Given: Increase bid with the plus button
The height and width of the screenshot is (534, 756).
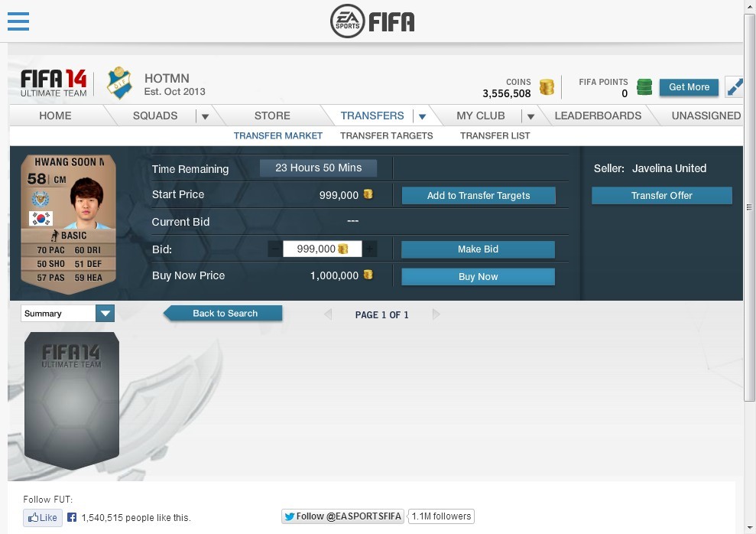Looking at the screenshot, I should click(x=369, y=249).
